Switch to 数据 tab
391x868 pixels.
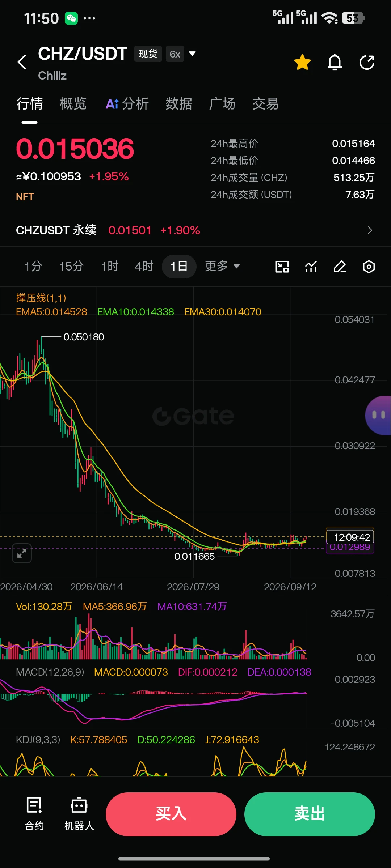coord(179,104)
